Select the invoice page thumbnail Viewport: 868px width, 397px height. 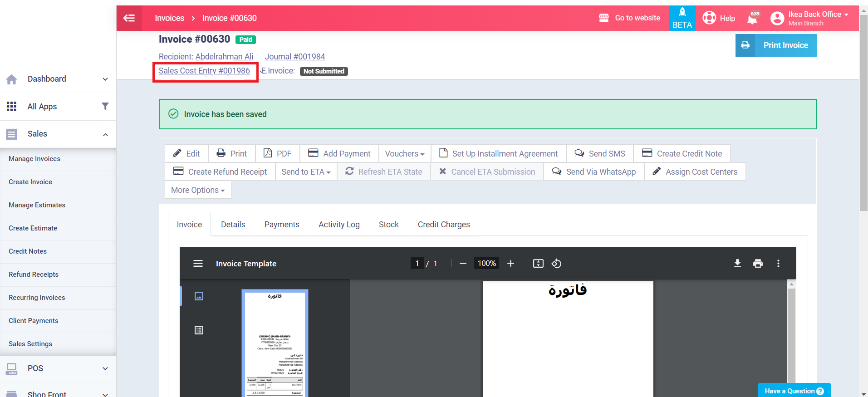pyautogui.click(x=275, y=343)
